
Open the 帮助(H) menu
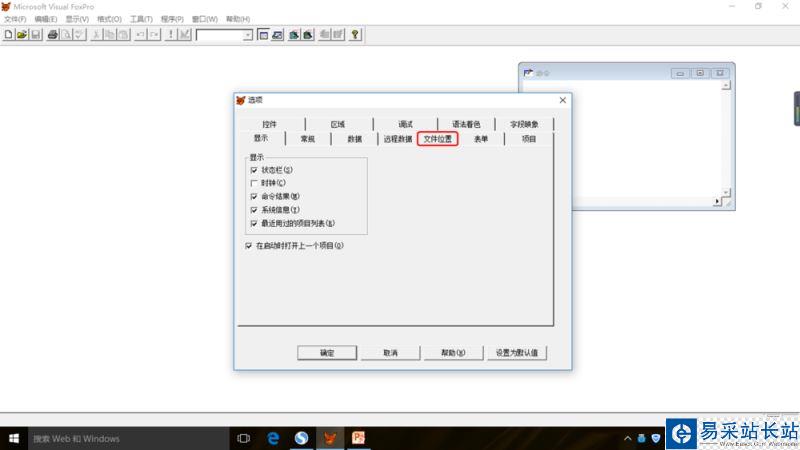point(238,19)
